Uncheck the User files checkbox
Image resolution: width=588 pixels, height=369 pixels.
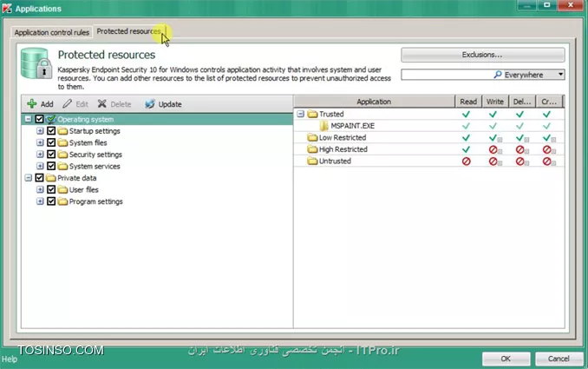pyautogui.click(x=51, y=189)
